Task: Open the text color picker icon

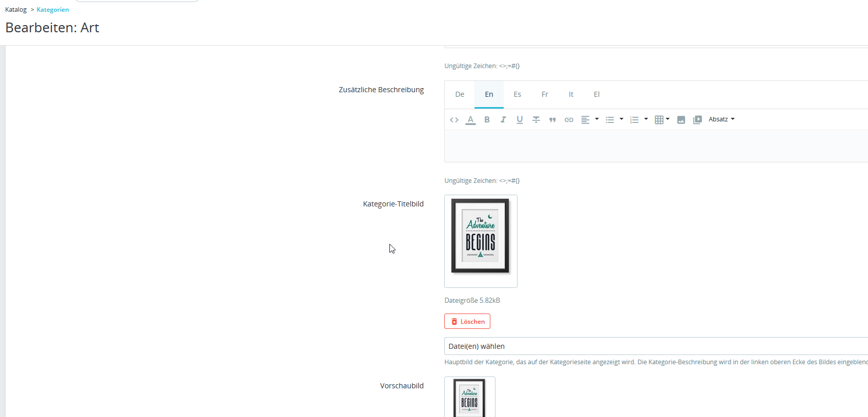Action: [x=470, y=120]
